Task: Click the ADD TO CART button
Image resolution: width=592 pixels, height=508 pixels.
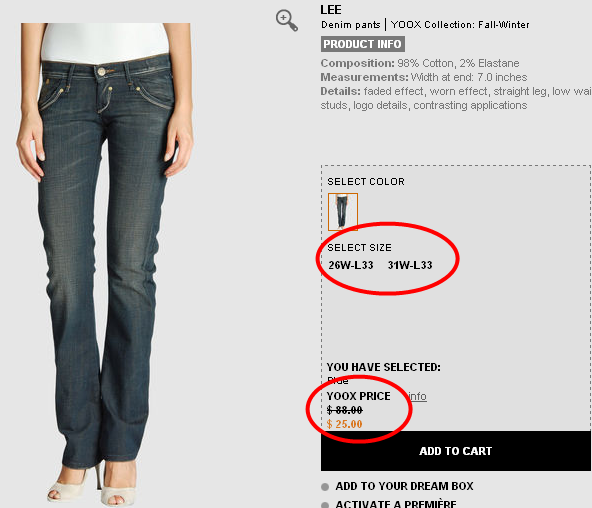Action: (456, 451)
